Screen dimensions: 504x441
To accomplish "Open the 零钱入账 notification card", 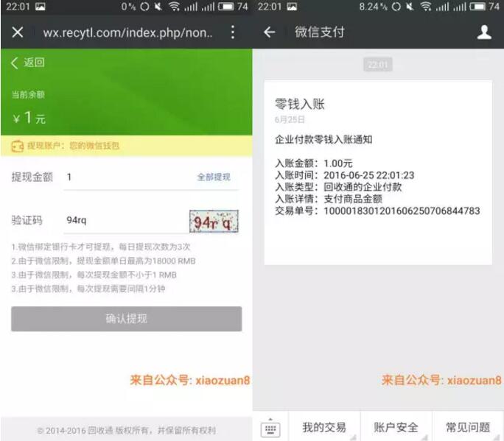I will 378,172.
